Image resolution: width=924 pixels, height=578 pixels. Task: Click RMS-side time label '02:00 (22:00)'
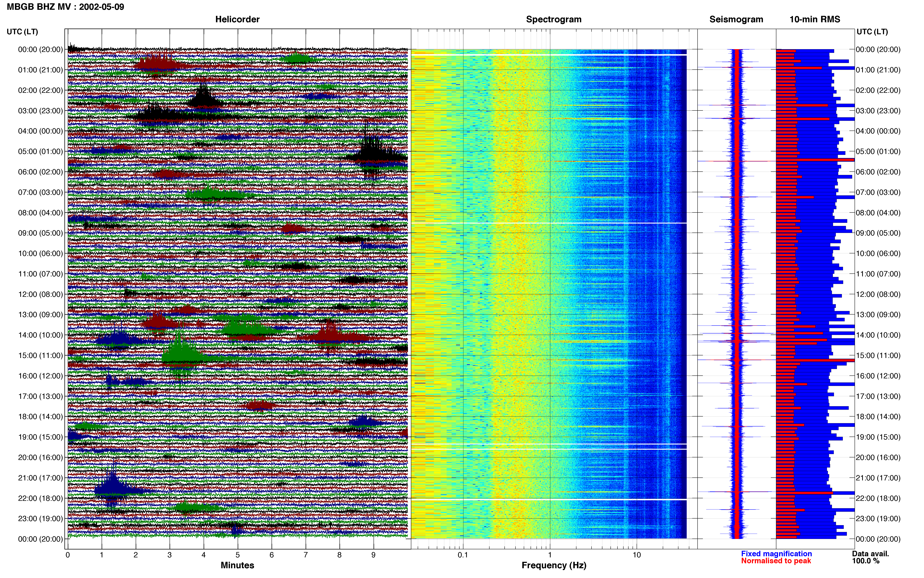pos(878,90)
